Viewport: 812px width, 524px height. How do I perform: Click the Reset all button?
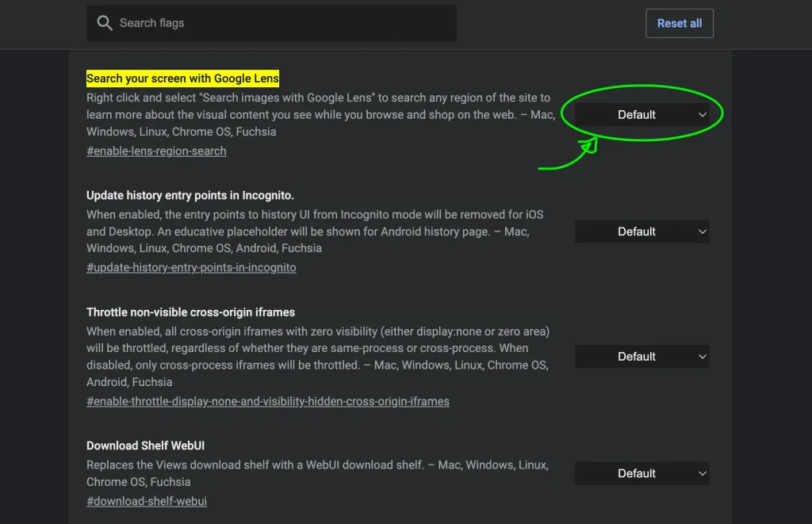680,23
